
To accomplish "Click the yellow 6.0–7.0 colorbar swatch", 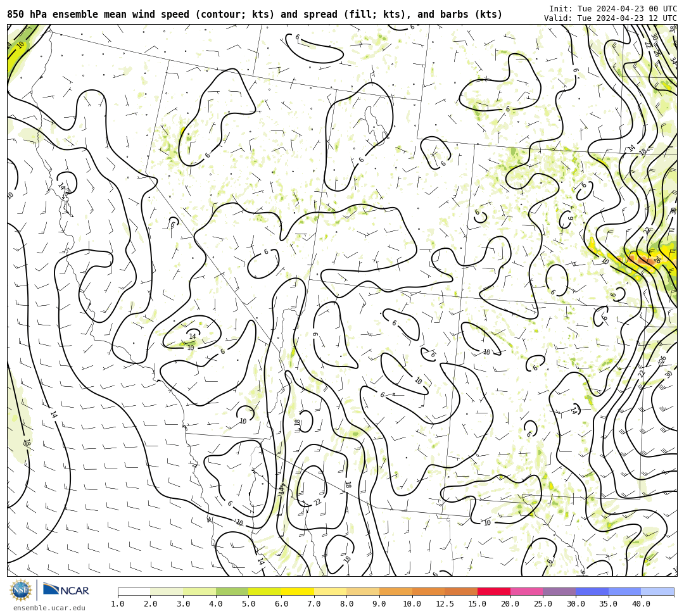I will (298, 591).
